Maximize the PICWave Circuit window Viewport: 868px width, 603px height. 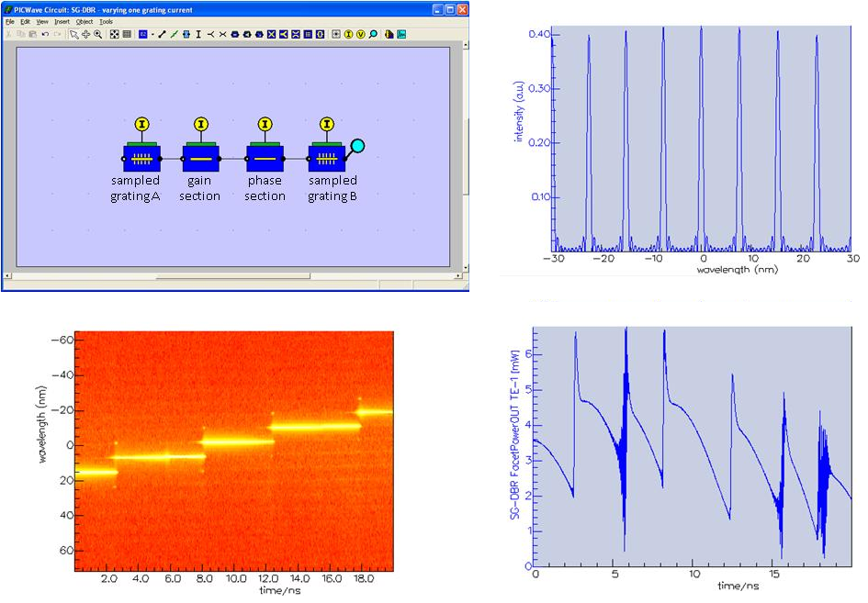tap(451, 10)
